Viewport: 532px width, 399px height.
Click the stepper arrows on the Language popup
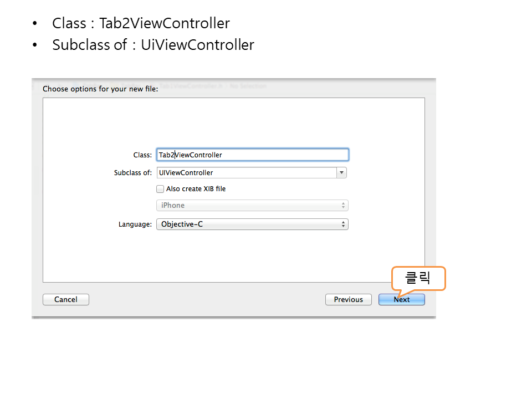(x=344, y=224)
